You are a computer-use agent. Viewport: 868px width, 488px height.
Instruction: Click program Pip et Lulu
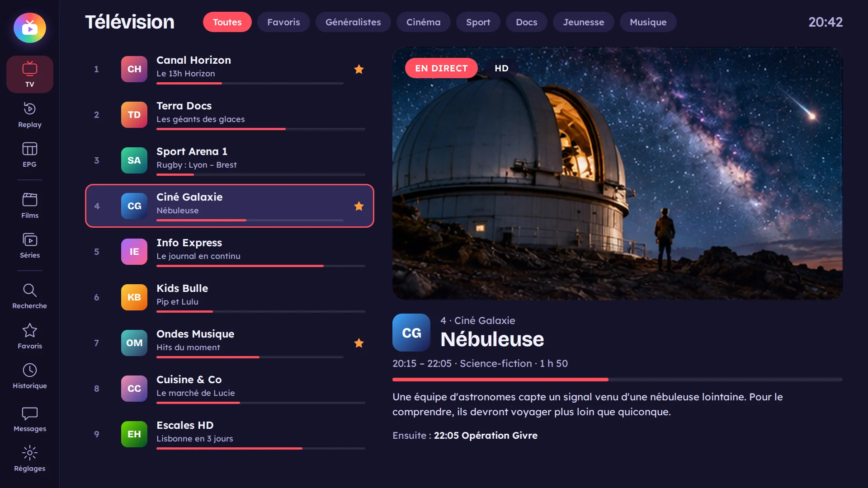tap(177, 302)
